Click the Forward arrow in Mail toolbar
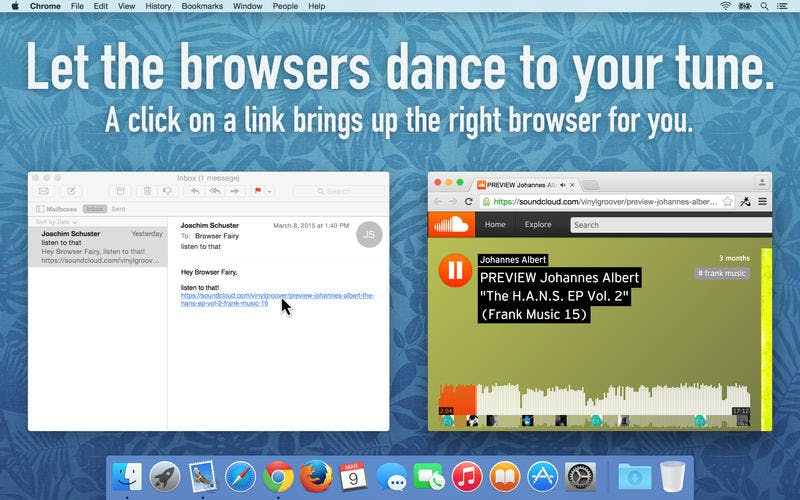 click(x=235, y=191)
